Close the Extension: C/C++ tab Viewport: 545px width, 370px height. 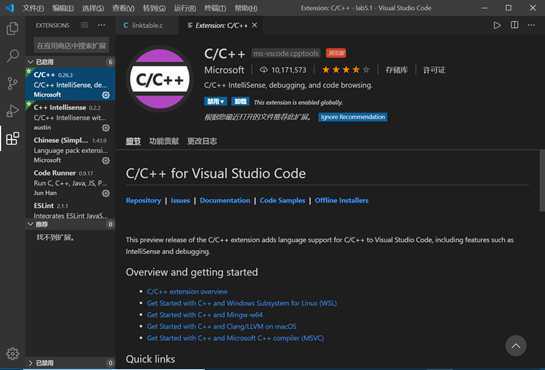[254, 25]
